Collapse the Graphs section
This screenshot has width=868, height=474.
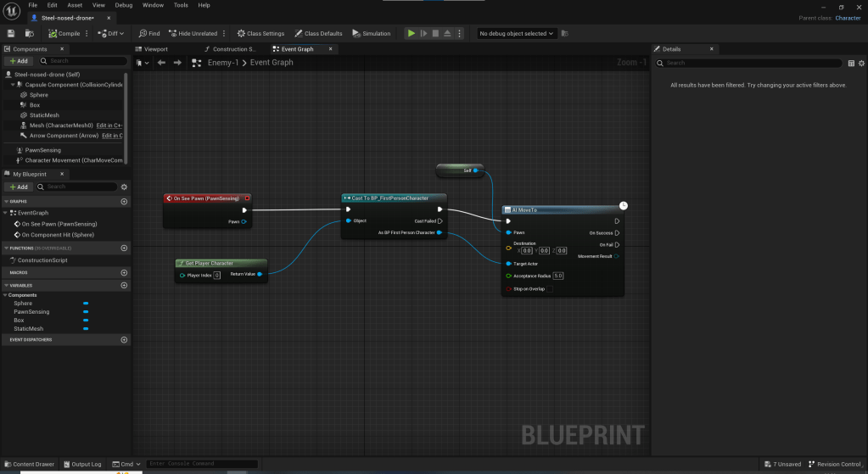click(x=6, y=202)
